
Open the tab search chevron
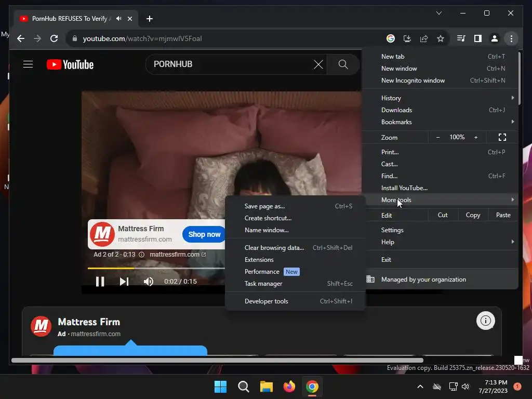[x=438, y=13]
